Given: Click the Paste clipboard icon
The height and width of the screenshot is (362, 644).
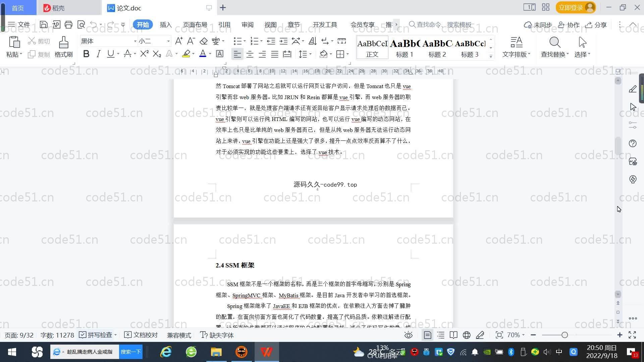Looking at the screenshot, I should pos(14,42).
